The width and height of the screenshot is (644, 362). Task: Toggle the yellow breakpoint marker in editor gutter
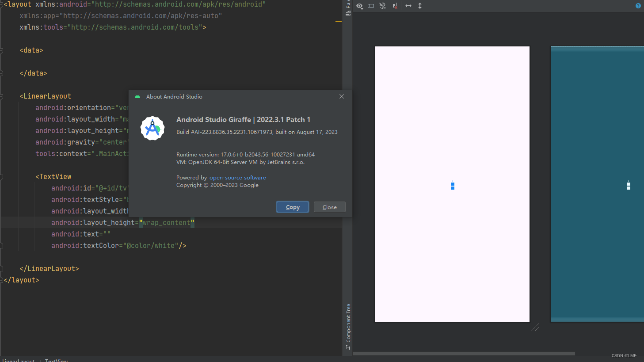[338, 21]
